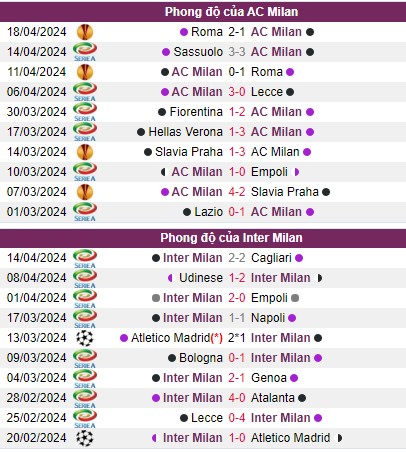Select the Hellas Verona team name
Viewport: 406px width, 452px height.
coord(185,132)
